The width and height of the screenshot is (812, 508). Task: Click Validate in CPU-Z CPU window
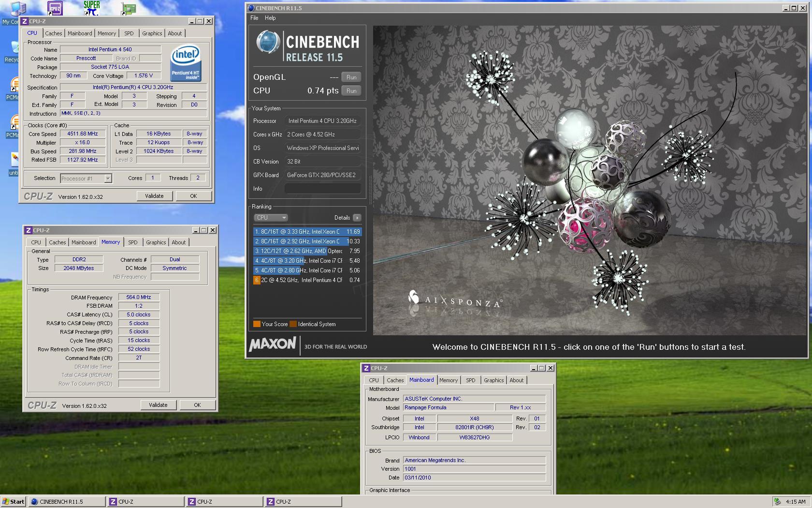[x=154, y=196]
